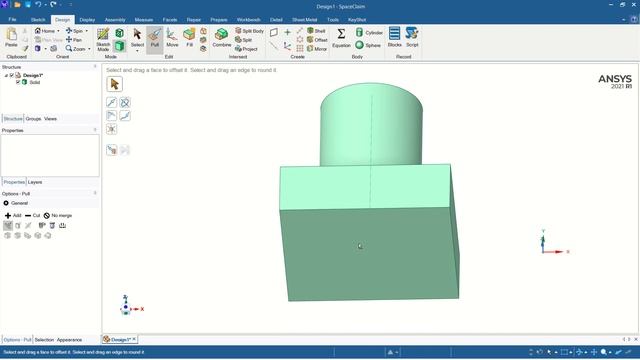Switch to the Display ribbon tab
Screen dimensions: 640x360
(x=87, y=20)
